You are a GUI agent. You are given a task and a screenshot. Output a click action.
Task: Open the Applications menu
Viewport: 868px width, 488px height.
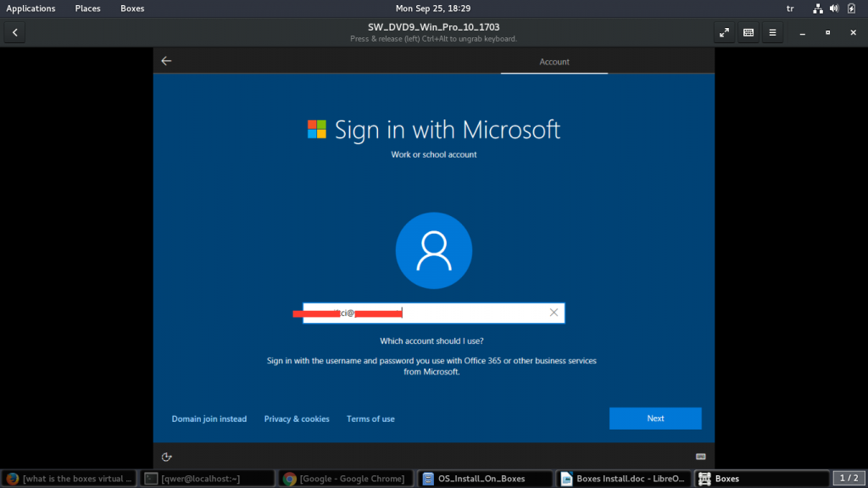coord(31,8)
